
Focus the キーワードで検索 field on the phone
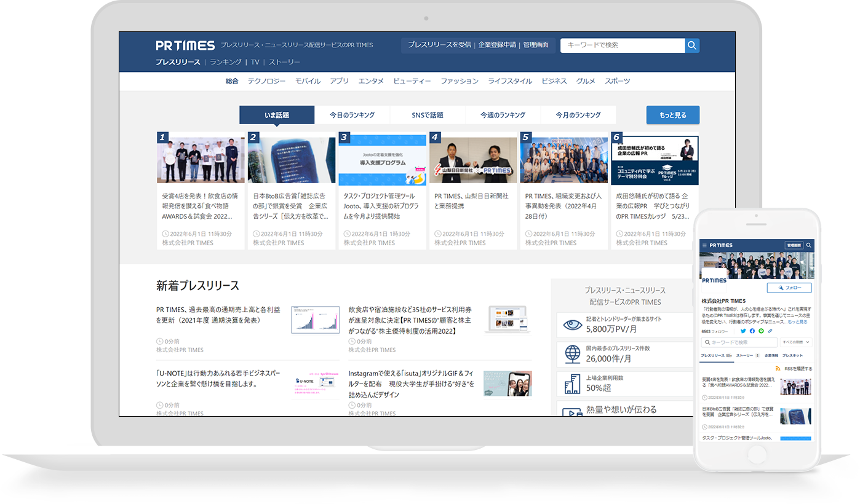click(739, 342)
